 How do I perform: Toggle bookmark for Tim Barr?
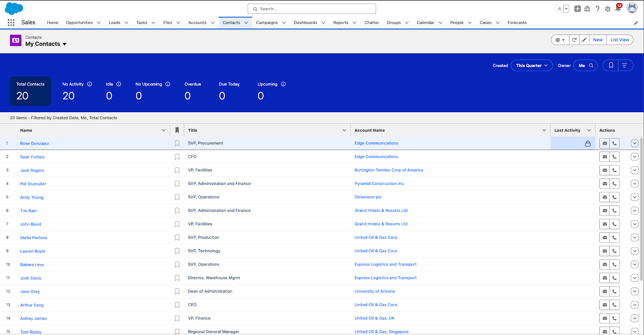[177, 211]
